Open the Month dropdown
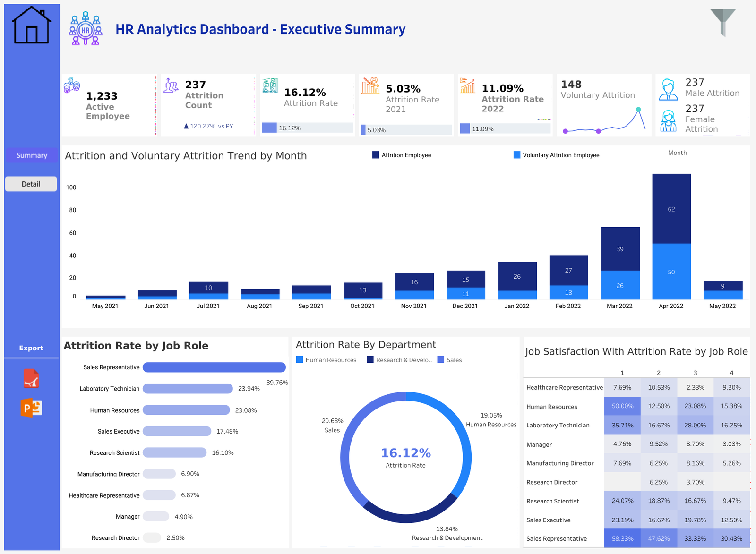 click(x=677, y=153)
